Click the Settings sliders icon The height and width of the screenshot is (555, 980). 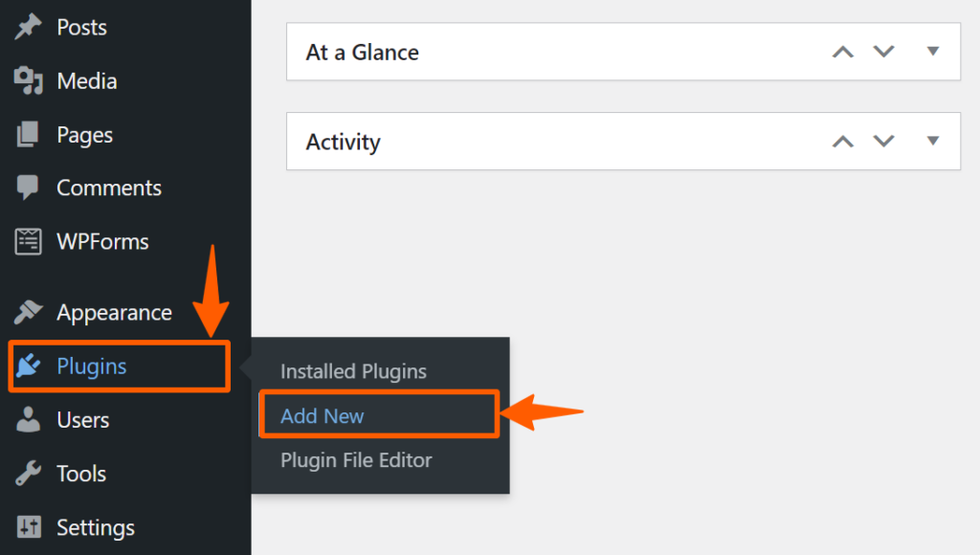pos(28,527)
